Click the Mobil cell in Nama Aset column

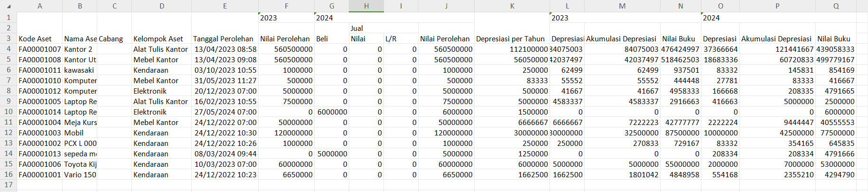[79, 133]
